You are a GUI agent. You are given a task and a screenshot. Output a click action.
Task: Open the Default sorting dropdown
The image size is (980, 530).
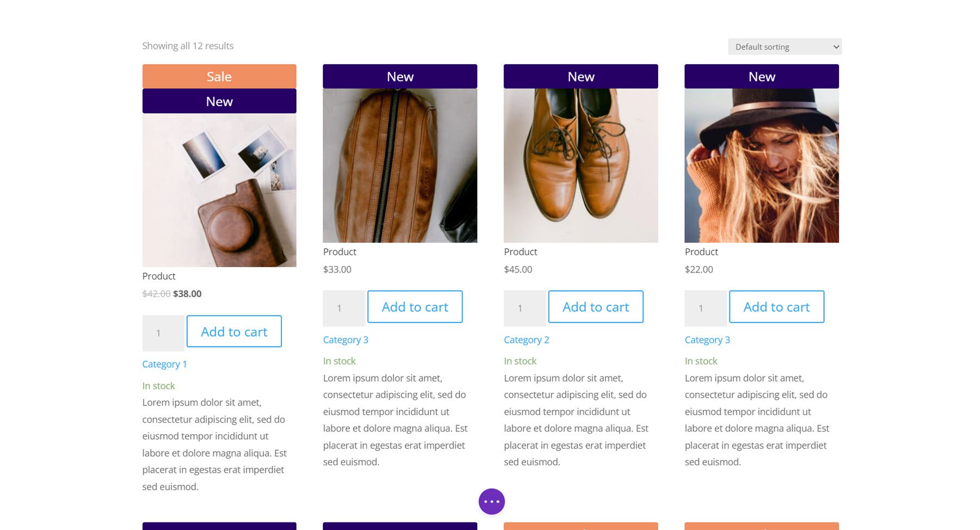784,46
